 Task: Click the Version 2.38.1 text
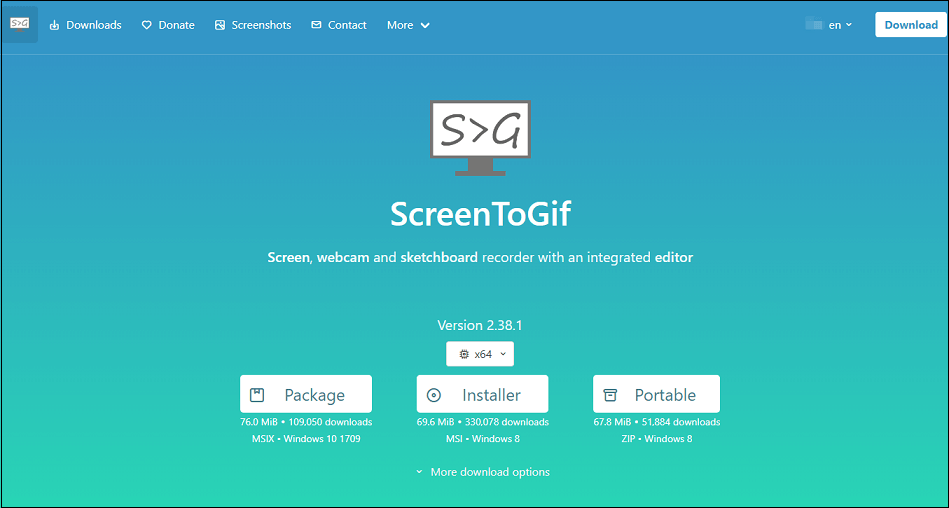[x=480, y=325]
